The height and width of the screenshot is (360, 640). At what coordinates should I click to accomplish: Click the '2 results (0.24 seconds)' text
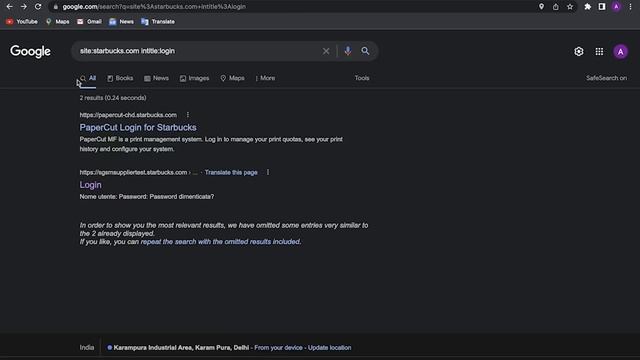tap(113, 98)
